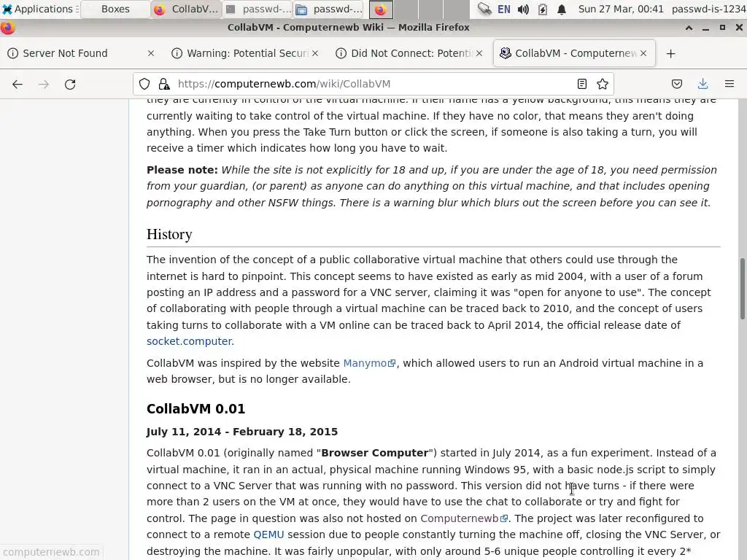Save page to Pocket
This screenshot has width=747, height=560.
click(676, 85)
